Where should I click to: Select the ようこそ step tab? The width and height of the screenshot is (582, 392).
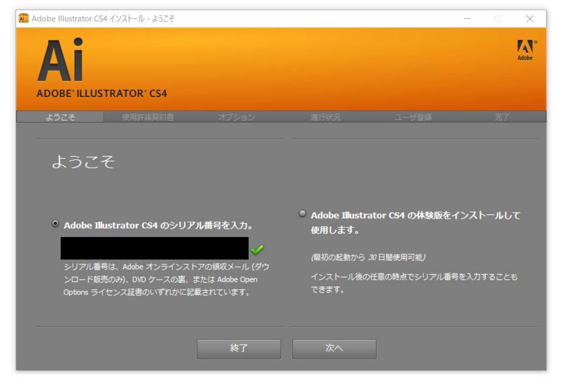point(61,117)
